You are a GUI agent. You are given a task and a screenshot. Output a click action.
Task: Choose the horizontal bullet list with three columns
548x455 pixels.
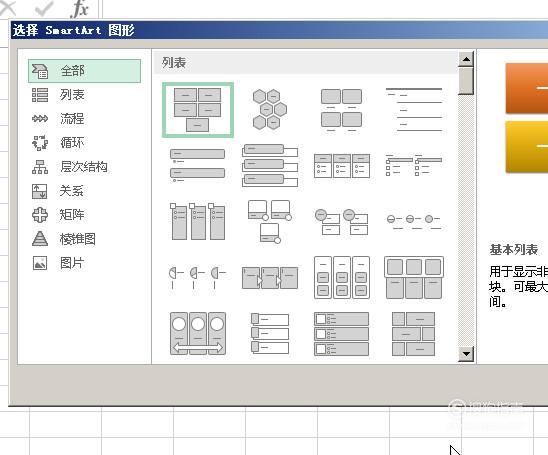342,166
